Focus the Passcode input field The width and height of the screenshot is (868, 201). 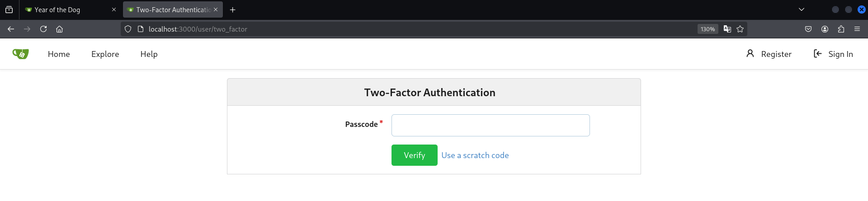pos(490,125)
